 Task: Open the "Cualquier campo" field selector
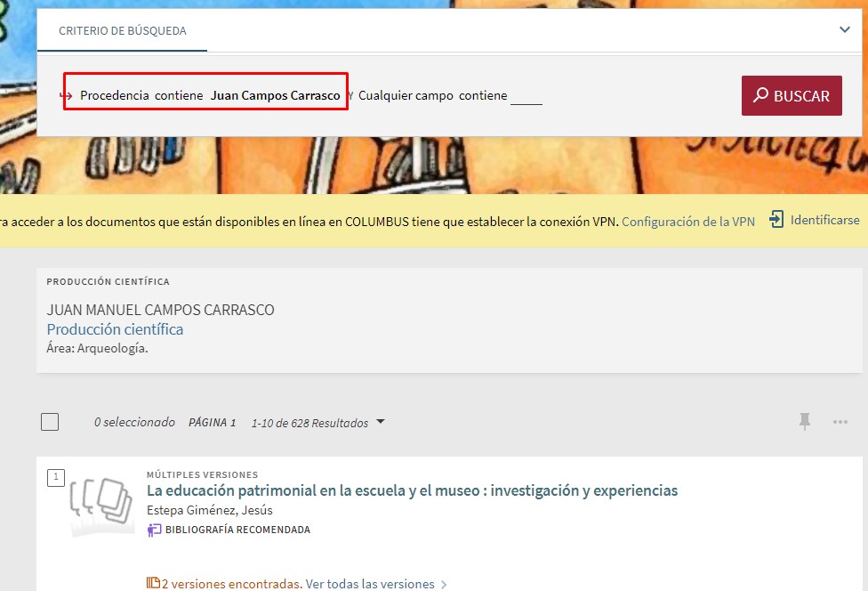click(406, 96)
